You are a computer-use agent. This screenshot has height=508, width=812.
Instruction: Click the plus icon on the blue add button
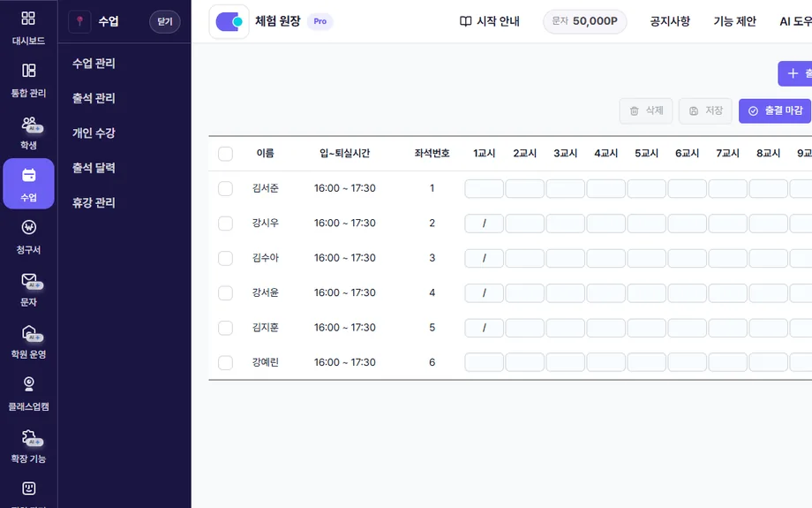(793, 73)
